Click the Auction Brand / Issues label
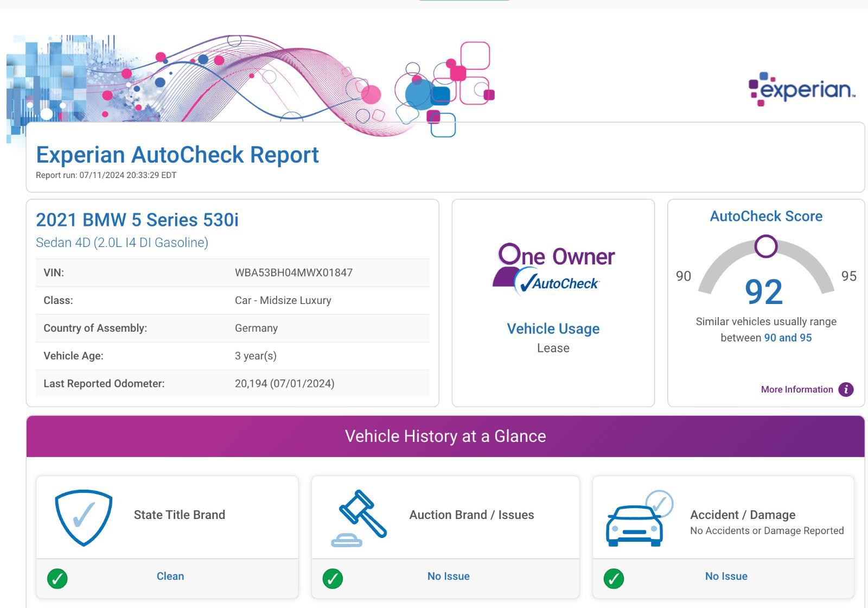The image size is (868, 608). pyautogui.click(x=471, y=515)
